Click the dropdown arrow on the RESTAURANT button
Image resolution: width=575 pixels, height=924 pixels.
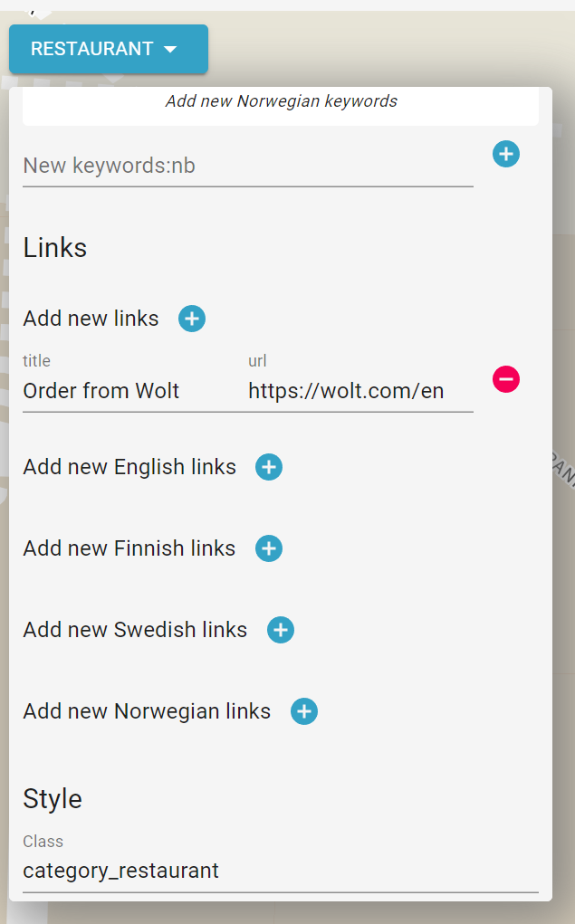coord(170,50)
